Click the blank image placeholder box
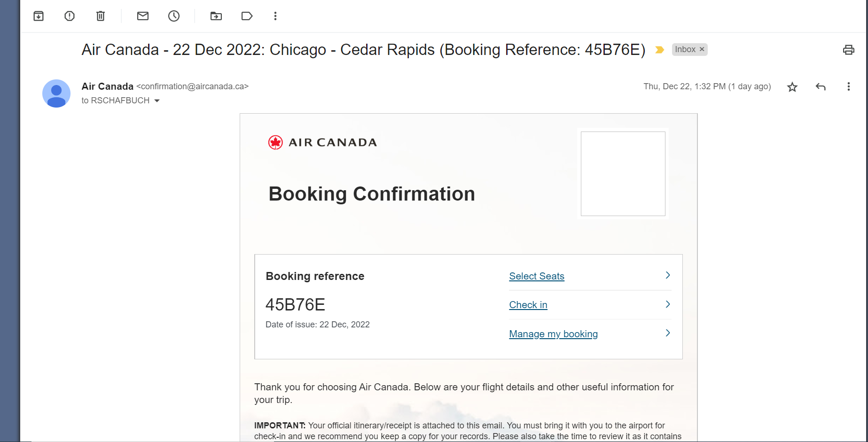Screen dimensions: 868x442 [x=623, y=174]
